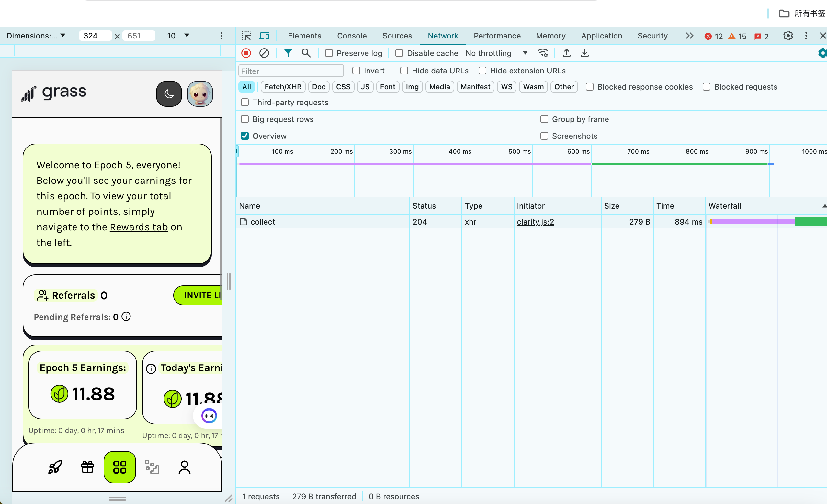
Task: Click the Rewards tab link
Action: point(139,227)
